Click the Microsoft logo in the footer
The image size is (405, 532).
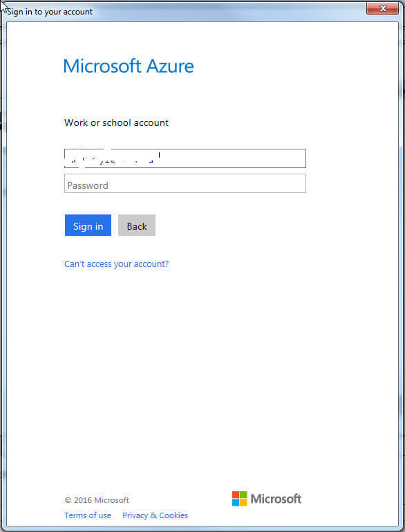tap(267, 499)
